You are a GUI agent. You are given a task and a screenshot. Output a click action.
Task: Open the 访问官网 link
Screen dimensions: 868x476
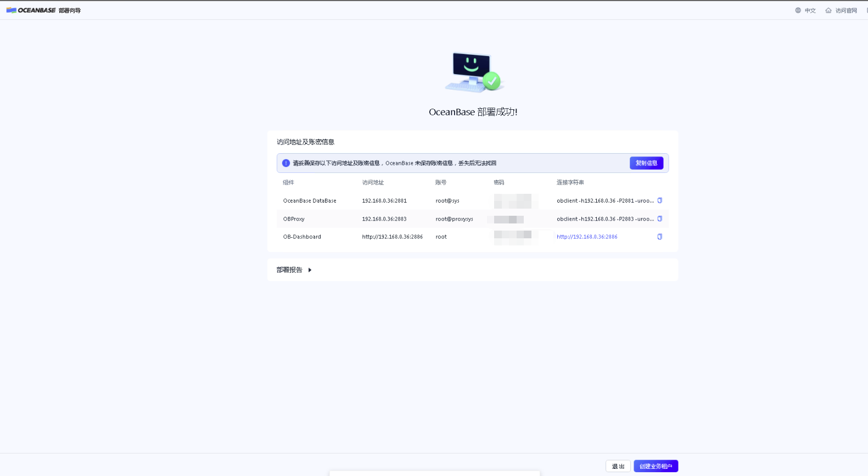tap(846, 10)
